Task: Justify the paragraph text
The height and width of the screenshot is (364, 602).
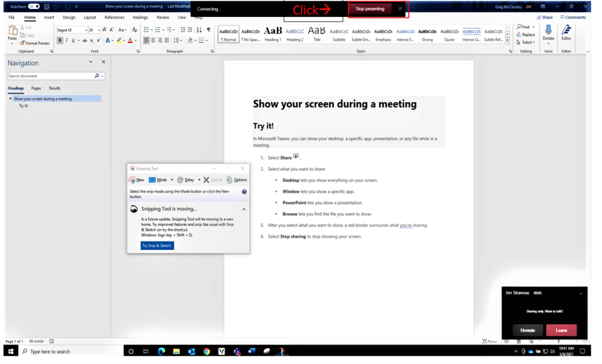Action: 166,41
